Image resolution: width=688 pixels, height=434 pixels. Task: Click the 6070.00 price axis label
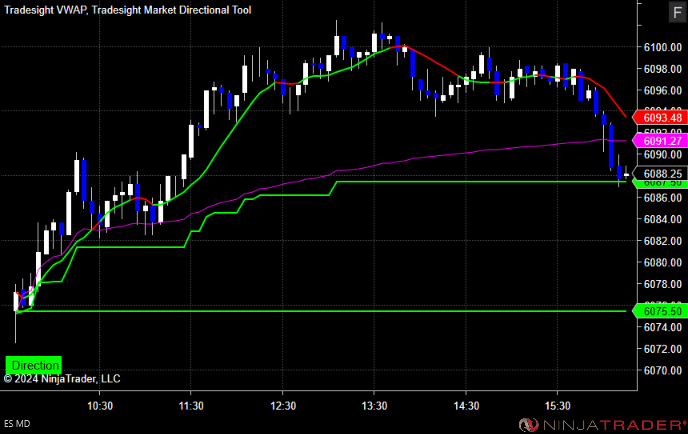[x=663, y=370]
